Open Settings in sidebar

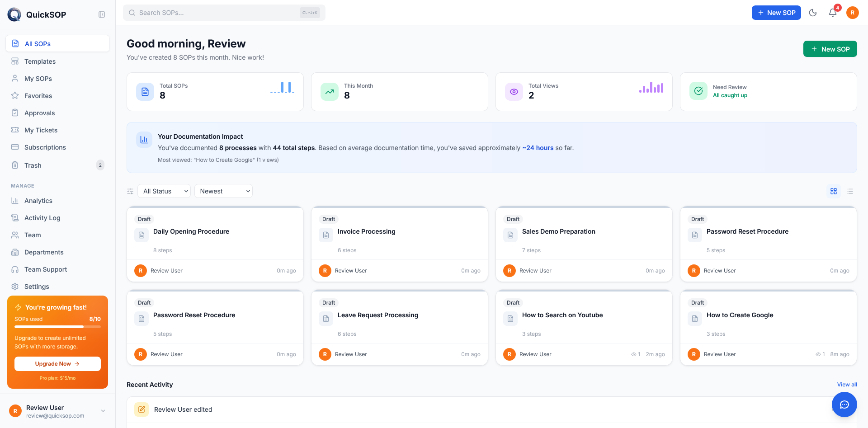pos(58,287)
